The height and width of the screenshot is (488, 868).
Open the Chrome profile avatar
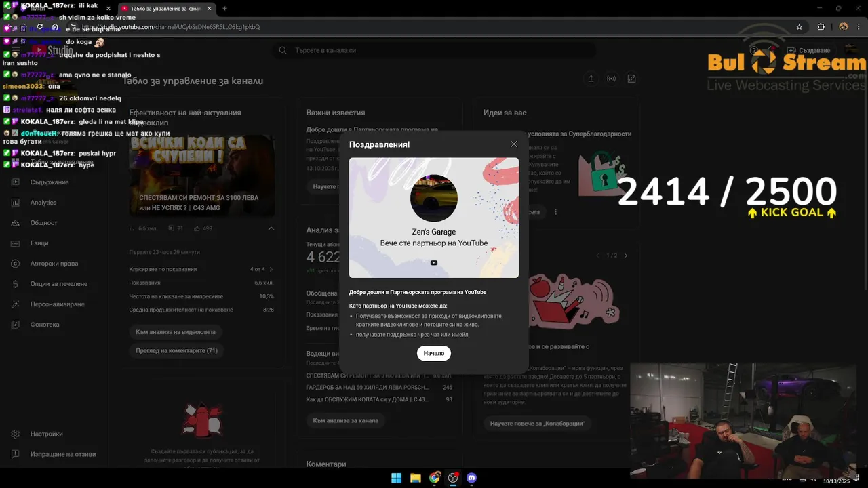pyautogui.click(x=843, y=27)
